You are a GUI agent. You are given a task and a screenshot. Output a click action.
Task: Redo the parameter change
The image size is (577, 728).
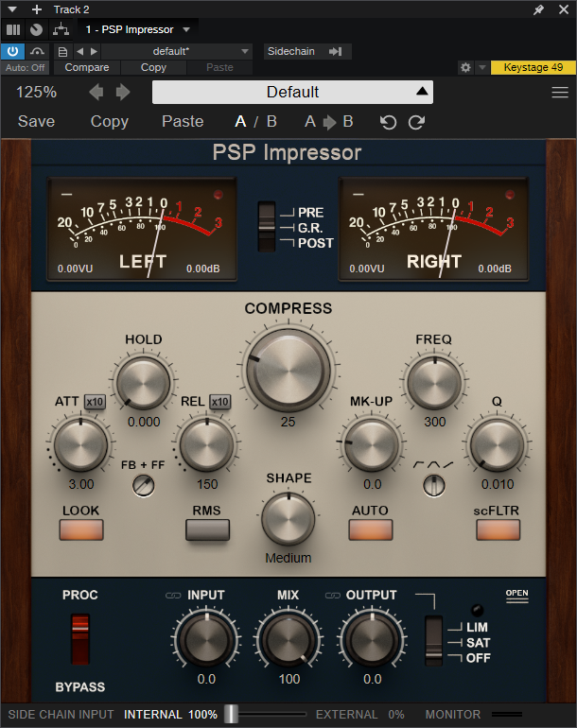pyautogui.click(x=417, y=122)
